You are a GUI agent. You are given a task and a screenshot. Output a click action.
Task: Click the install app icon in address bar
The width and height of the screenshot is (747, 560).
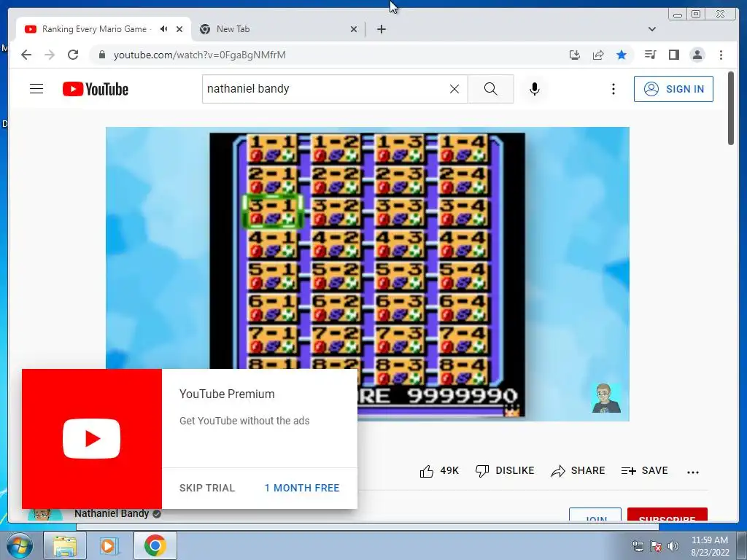point(575,55)
